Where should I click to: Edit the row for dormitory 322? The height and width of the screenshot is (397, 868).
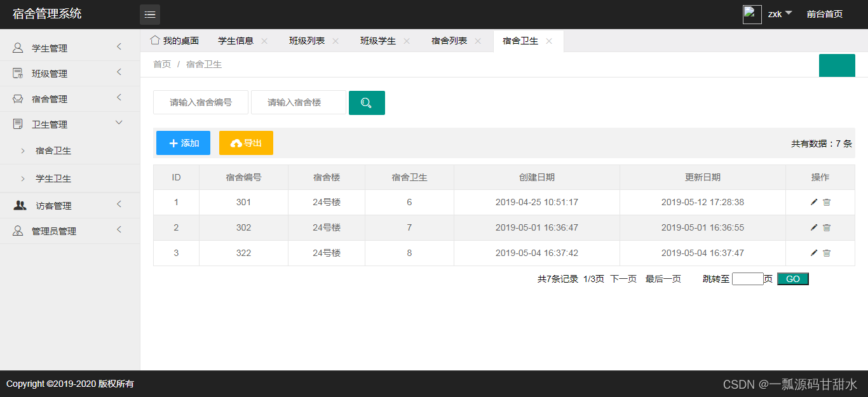(x=814, y=253)
